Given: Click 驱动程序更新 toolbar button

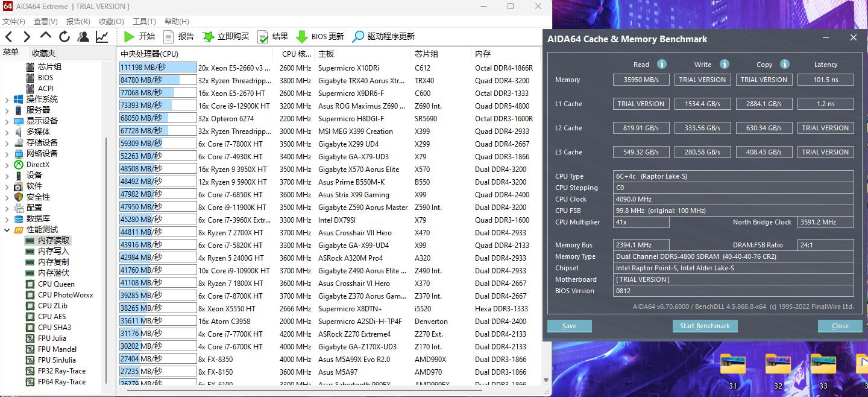Looking at the screenshot, I should 383,36.
